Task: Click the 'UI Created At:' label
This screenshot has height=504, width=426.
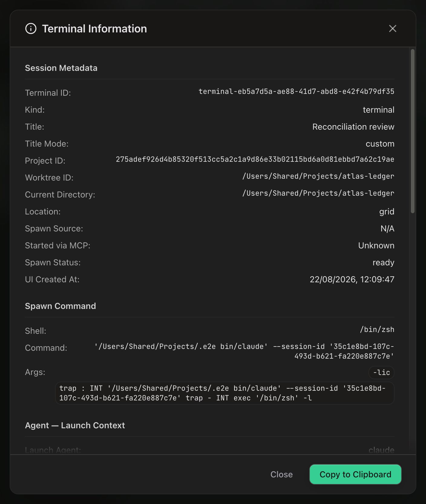Action: point(52,279)
